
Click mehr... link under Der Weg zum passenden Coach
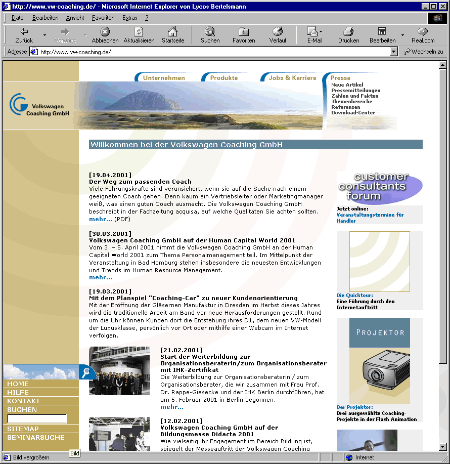point(100,219)
